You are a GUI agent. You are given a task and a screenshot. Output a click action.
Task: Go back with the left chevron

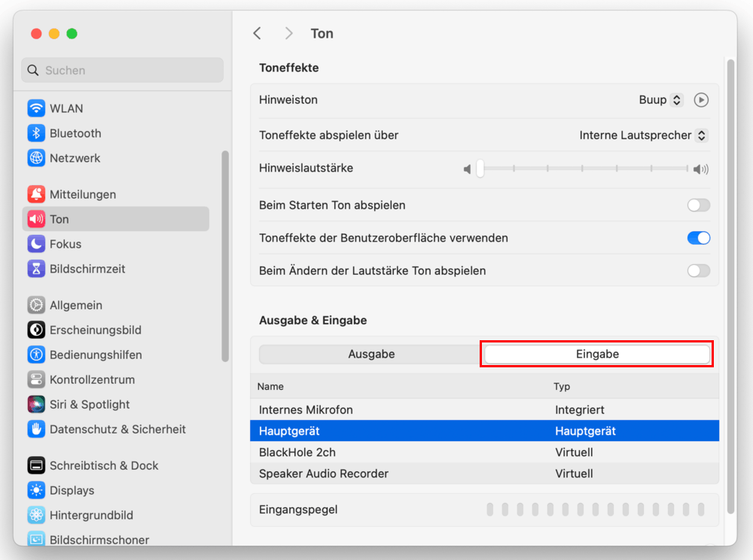click(258, 33)
